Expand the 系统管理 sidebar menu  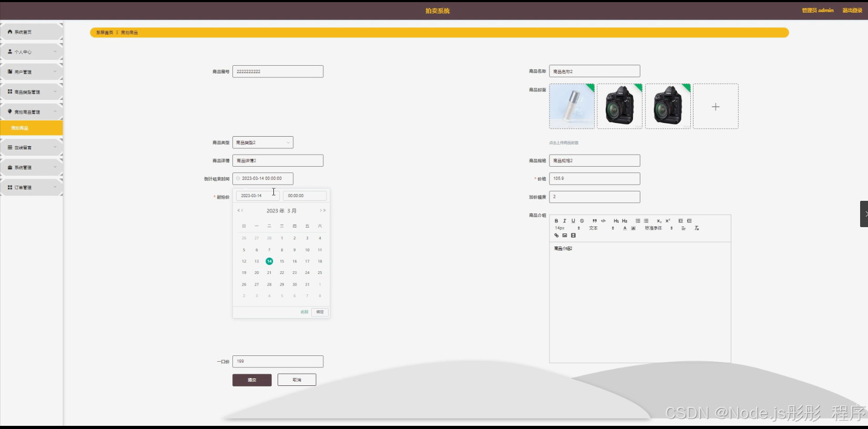(x=32, y=167)
